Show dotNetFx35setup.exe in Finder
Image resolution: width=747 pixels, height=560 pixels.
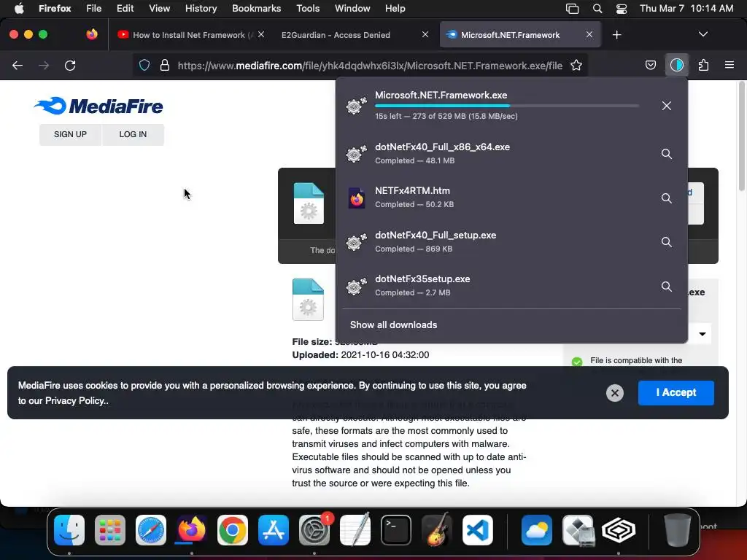pos(667,286)
